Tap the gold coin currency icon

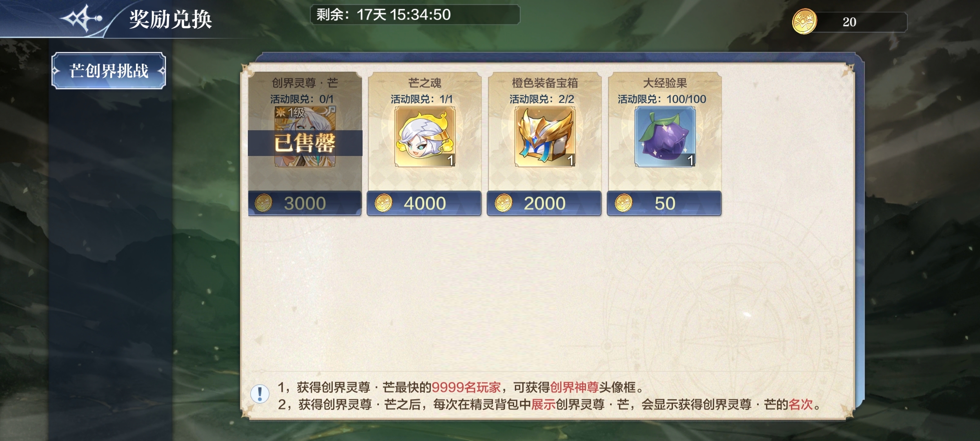coord(804,22)
